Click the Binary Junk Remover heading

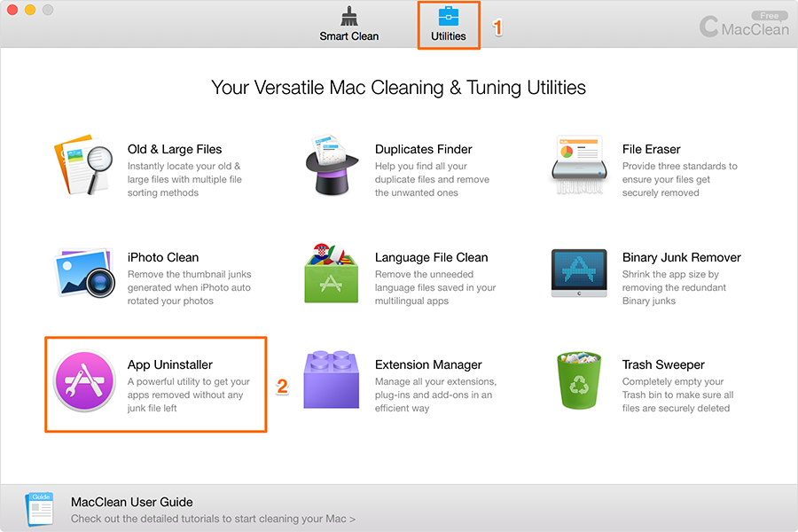(x=682, y=257)
